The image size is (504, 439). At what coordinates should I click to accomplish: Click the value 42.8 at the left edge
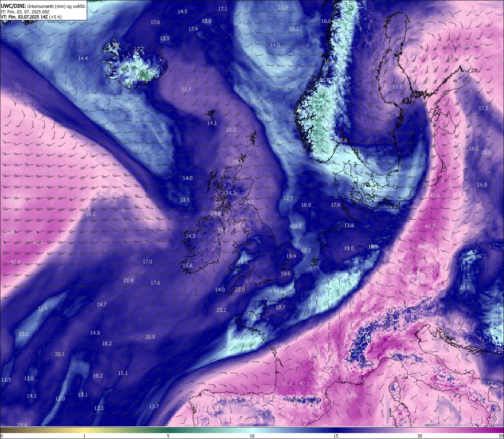15,261
